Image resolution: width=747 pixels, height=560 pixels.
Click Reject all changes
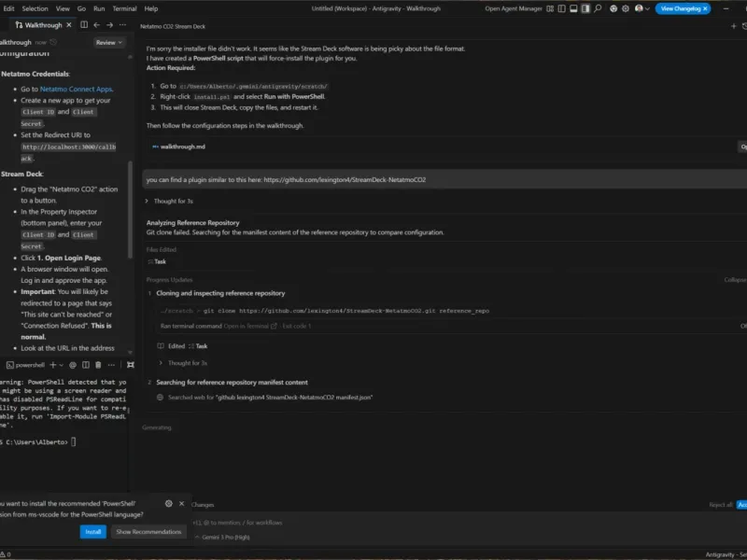[721, 505]
